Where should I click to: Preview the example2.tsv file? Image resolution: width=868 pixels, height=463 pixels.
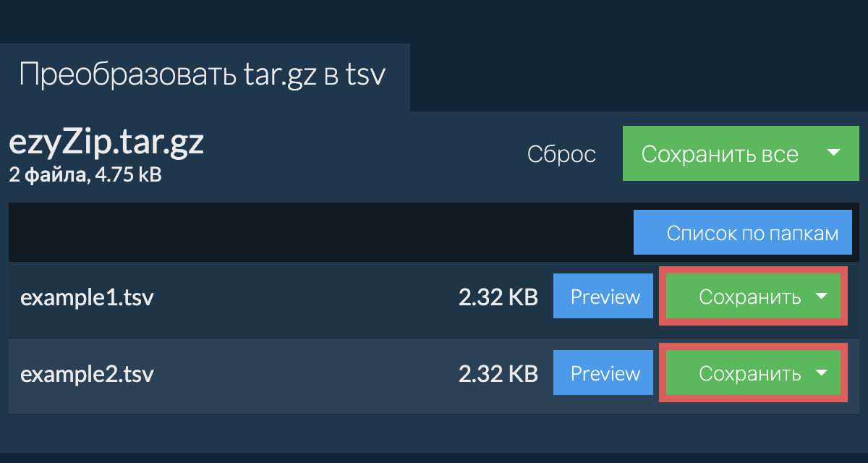pos(605,374)
